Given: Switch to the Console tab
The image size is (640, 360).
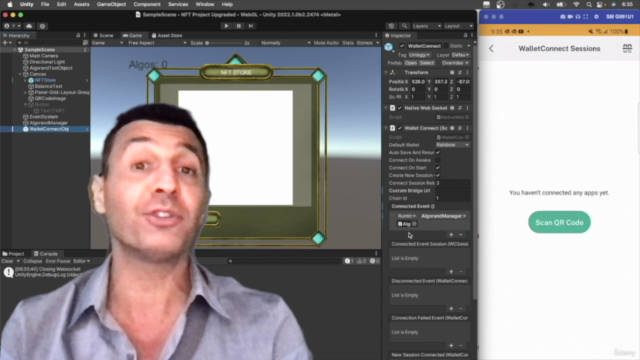Looking at the screenshot, I should [46, 254].
